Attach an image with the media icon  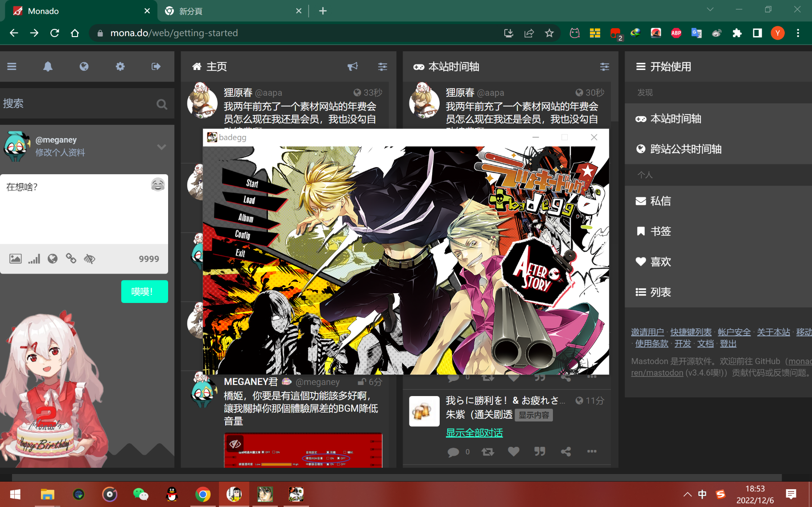click(x=16, y=259)
